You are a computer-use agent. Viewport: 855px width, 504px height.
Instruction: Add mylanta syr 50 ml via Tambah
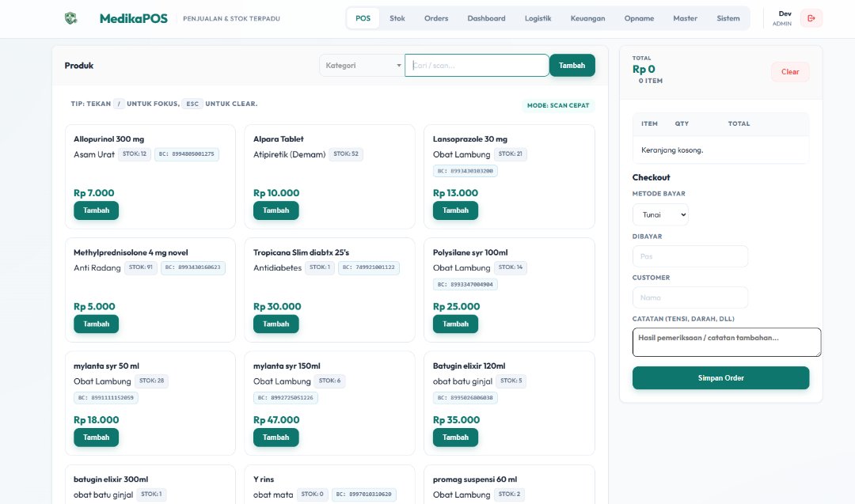[96, 437]
